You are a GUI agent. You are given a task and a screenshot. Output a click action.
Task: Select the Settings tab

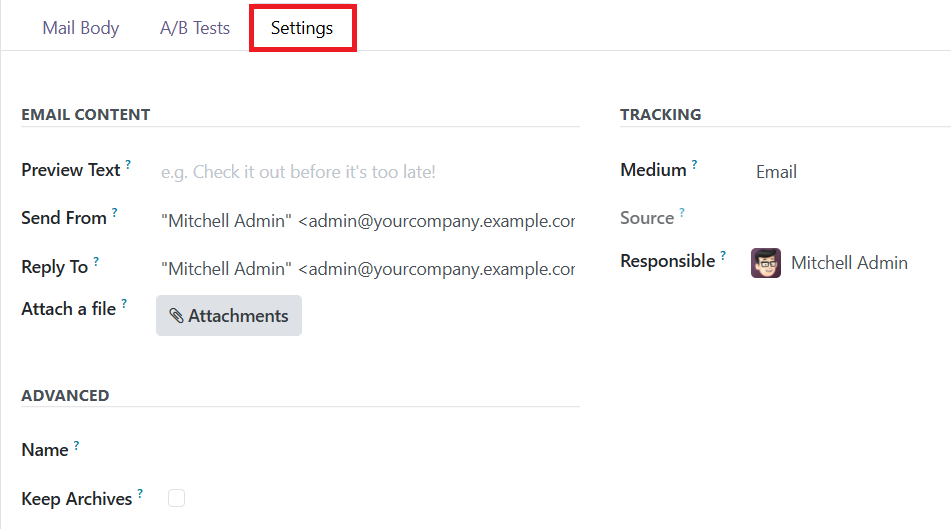(x=302, y=28)
